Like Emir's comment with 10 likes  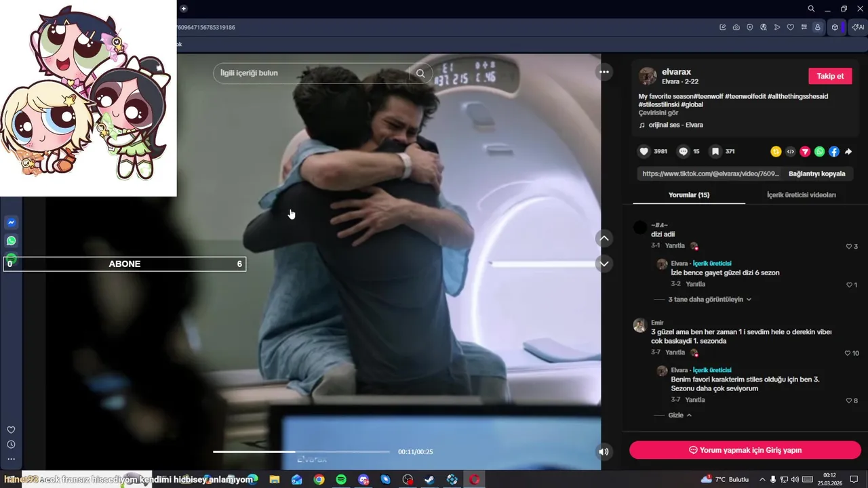[x=848, y=354]
